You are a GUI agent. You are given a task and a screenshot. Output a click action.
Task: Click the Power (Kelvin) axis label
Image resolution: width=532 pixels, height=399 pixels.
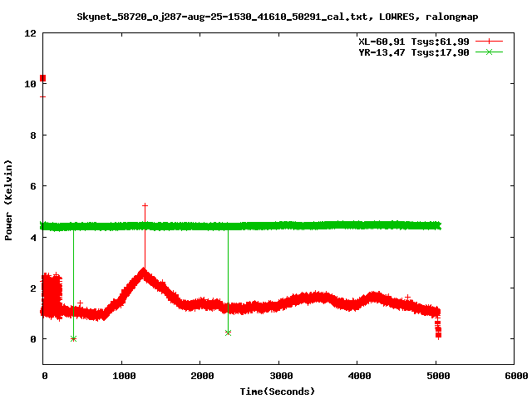pyautogui.click(x=8, y=200)
